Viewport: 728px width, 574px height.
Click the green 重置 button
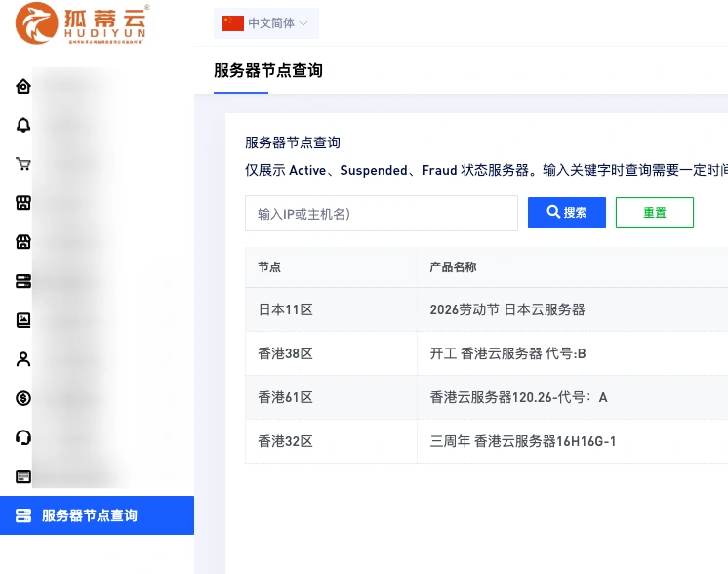pyautogui.click(x=654, y=213)
